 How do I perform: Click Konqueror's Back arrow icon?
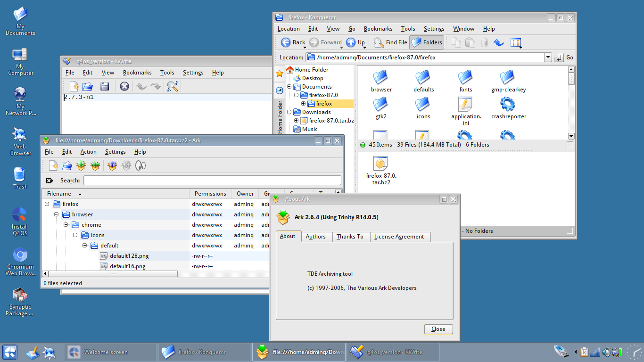(286, 42)
